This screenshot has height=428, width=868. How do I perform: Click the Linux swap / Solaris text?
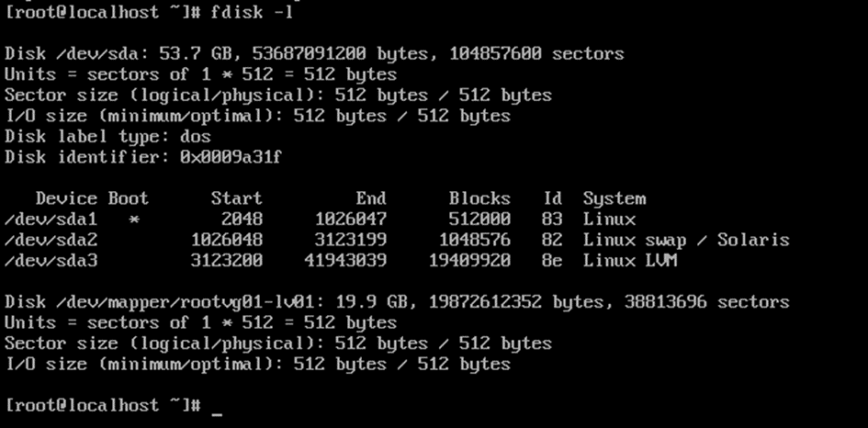[685, 240]
